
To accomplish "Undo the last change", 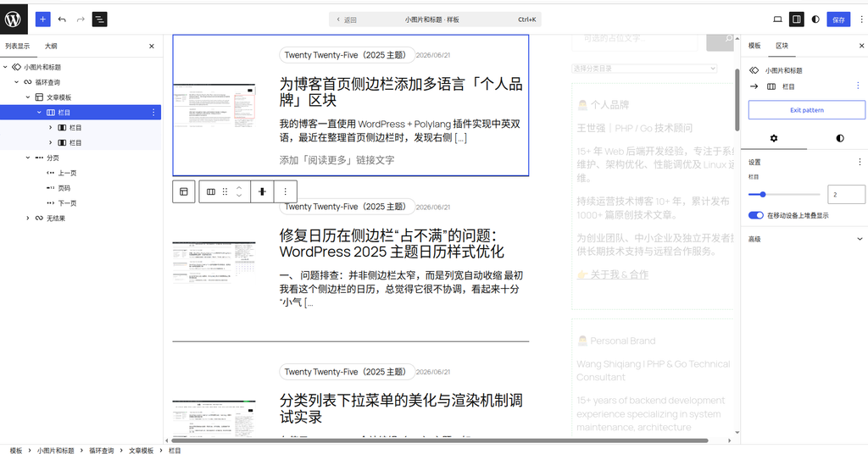I will point(62,19).
